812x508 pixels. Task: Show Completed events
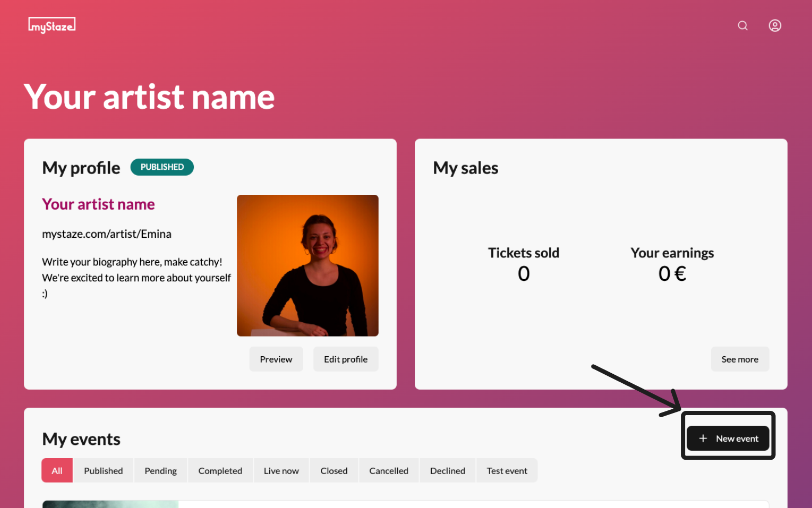coord(220,471)
